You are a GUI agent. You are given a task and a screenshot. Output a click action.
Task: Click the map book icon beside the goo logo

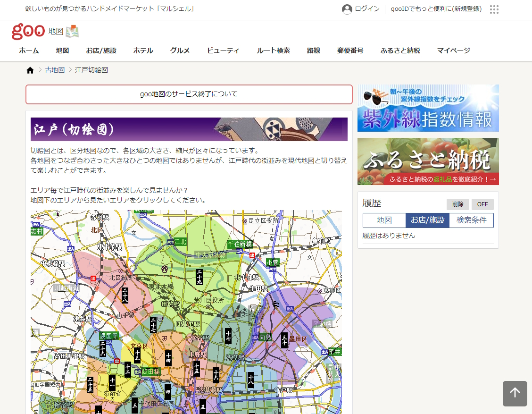tap(72, 31)
